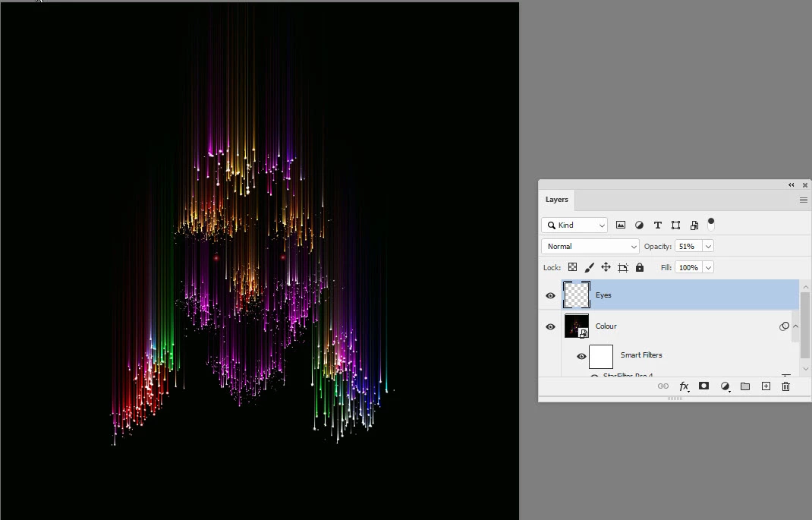Click the Opacity label
Viewport: 812px width, 520px height.
[658, 247]
